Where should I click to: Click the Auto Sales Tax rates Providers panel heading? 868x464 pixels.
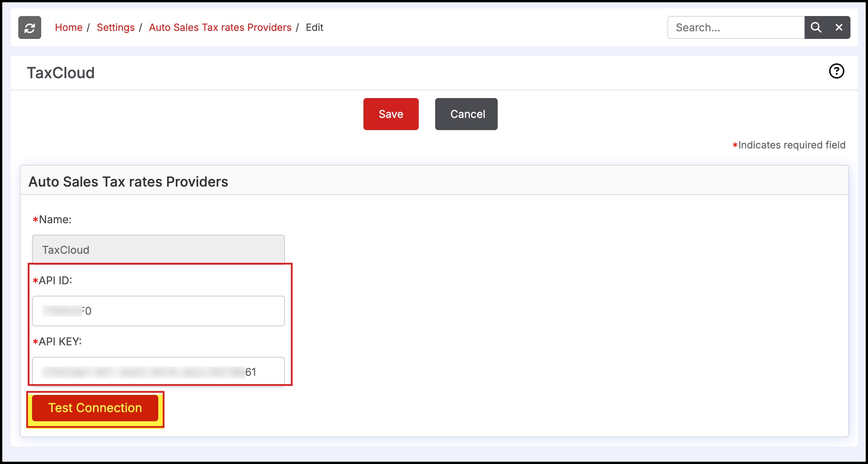click(x=128, y=182)
